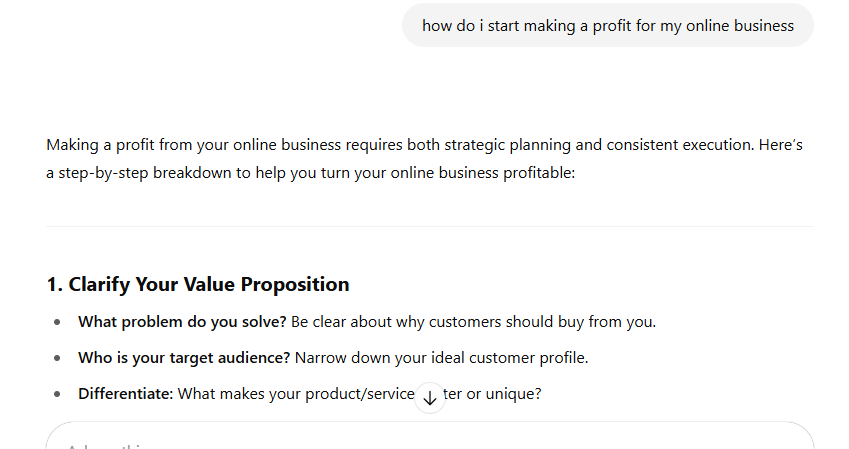Click the heading "1. Clarify Your Value Proposition"
The image size is (849, 449).
tap(198, 285)
